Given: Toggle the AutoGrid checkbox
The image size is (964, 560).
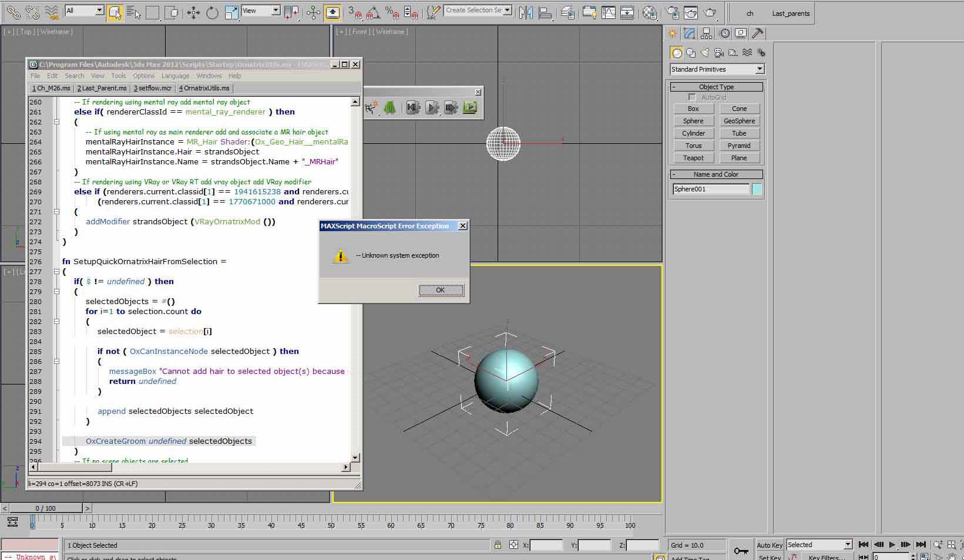Looking at the screenshot, I should pos(692,97).
